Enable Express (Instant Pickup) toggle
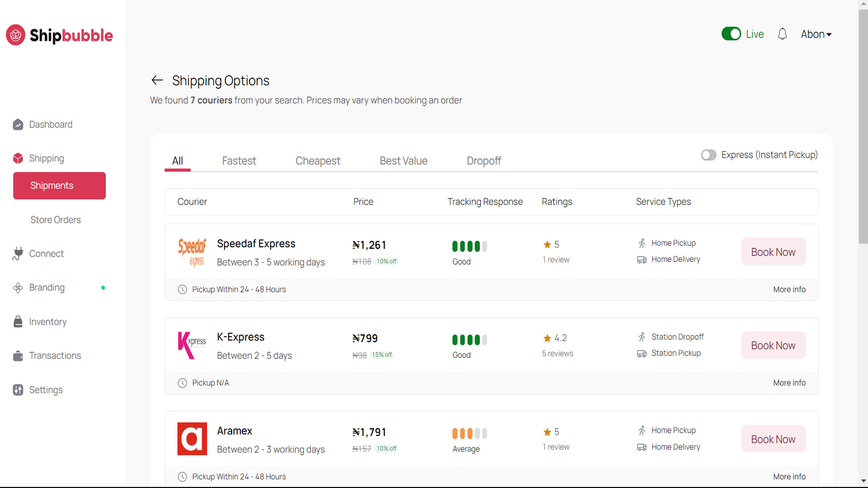The image size is (868, 488). point(709,155)
